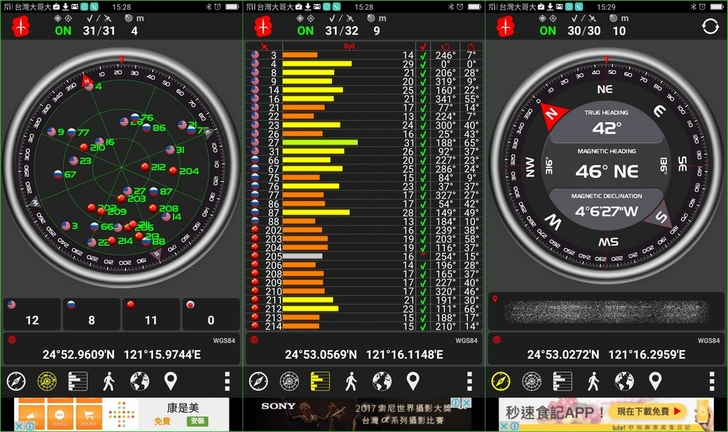Toggle the Russian satellites filter showing 8
Screen dimensions: 728x432
coord(91,314)
